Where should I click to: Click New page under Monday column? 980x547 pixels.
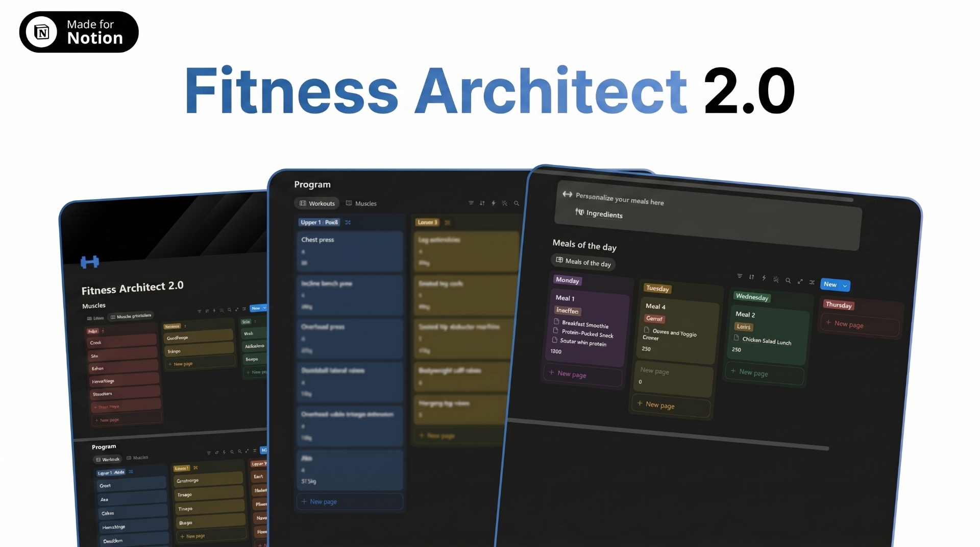(583, 374)
